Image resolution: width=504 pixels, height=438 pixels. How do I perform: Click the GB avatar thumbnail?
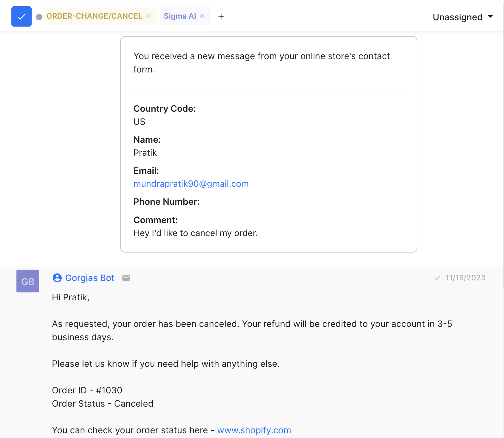28,281
